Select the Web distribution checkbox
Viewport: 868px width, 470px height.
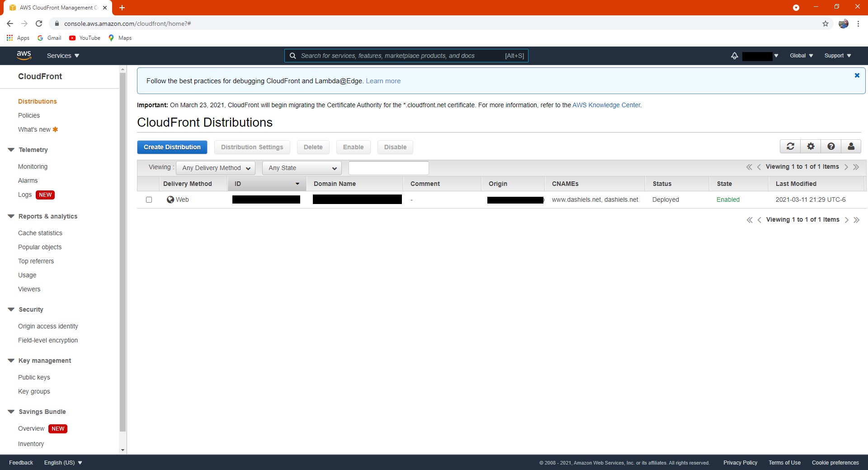pyautogui.click(x=149, y=199)
